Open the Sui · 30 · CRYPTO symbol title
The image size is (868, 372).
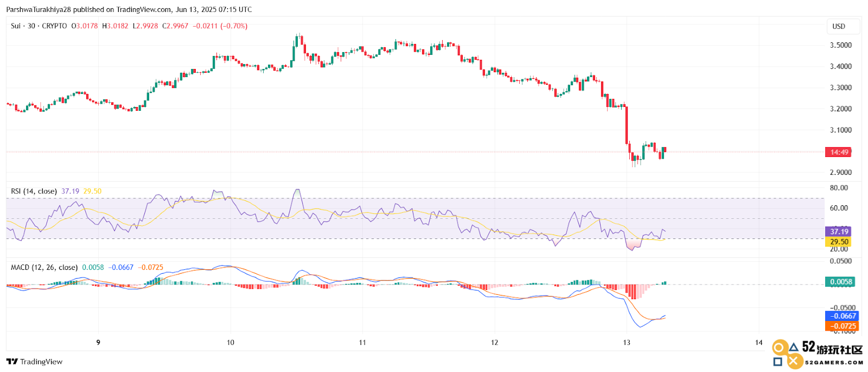click(39, 26)
